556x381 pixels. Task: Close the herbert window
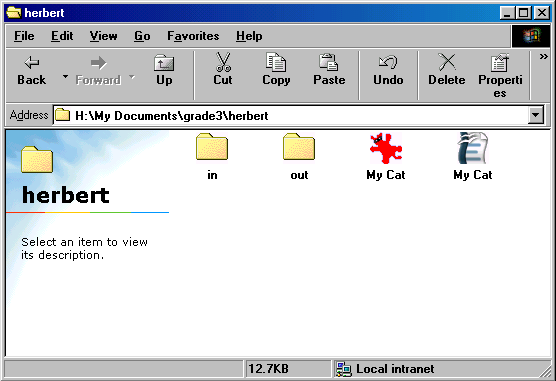(x=542, y=13)
